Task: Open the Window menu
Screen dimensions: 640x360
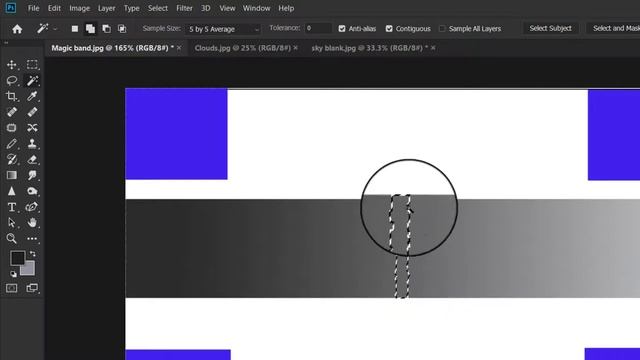Action: (256, 8)
